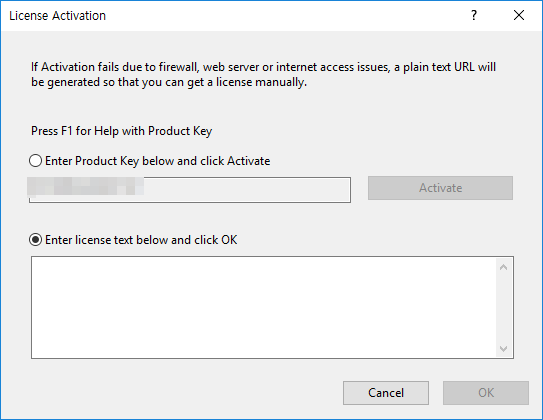Click the "Press F1 for Help" label
The image size is (543, 420).
tap(122, 131)
